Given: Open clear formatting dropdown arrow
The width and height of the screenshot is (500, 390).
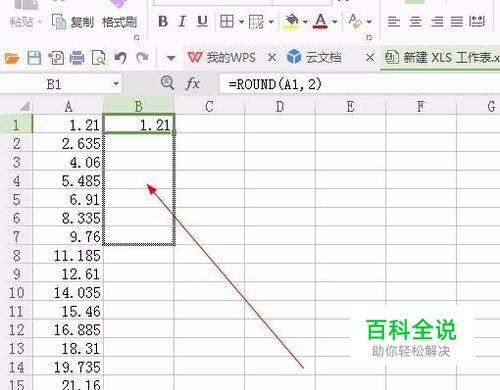Looking at the screenshot, I should coord(369,22).
